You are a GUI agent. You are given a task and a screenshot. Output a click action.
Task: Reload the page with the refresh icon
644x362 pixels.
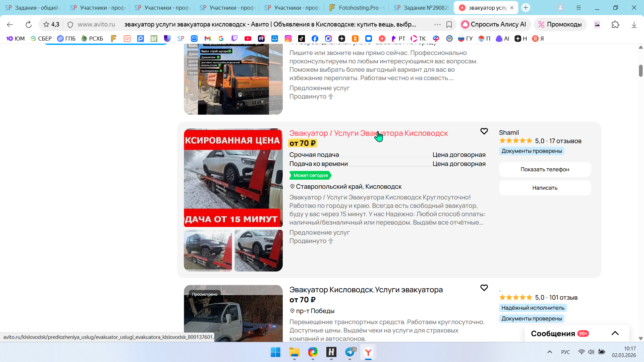29,24
